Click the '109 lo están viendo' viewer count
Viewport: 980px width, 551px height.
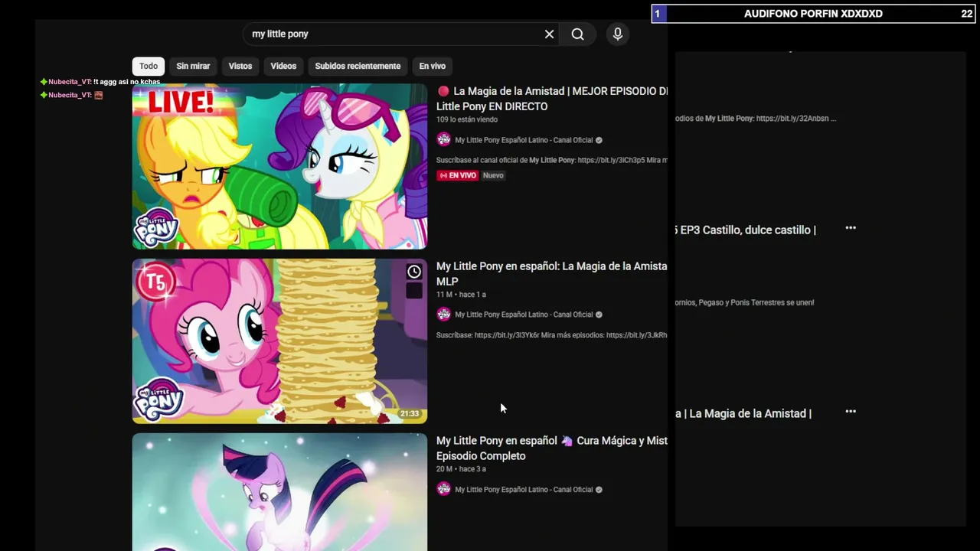click(x=467, y=119)
